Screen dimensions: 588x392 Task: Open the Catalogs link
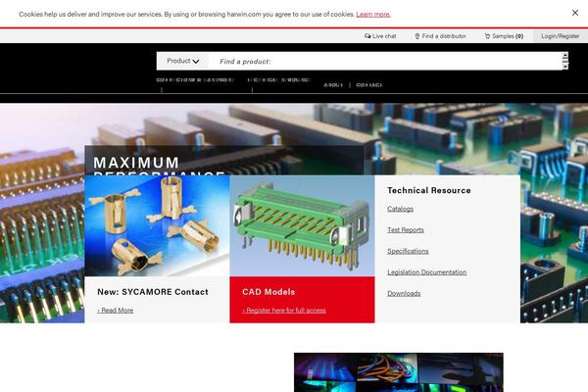click(x=400, y=209)
